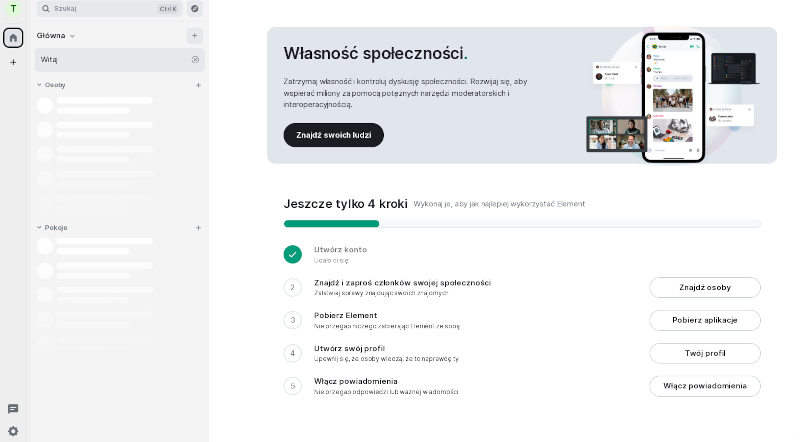Image resolution: width=800 pixels, height=442 pixels.
Task: Enable notifications via 'Włącz powiadomienia'
Action: [705, 386]
